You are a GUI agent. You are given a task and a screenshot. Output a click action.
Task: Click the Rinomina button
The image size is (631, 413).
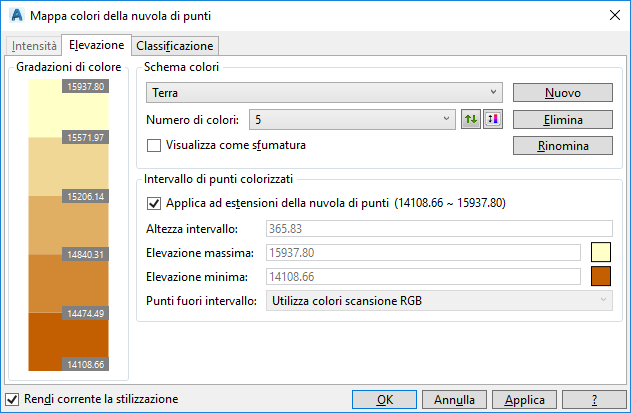tap(563, 145)
